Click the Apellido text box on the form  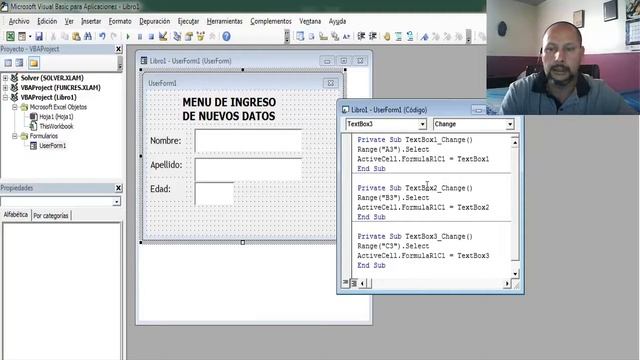tap(249, 169)
